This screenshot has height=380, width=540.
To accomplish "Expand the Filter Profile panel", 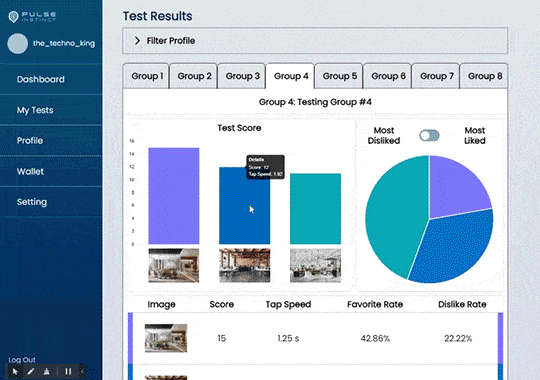I will [315, 41].
